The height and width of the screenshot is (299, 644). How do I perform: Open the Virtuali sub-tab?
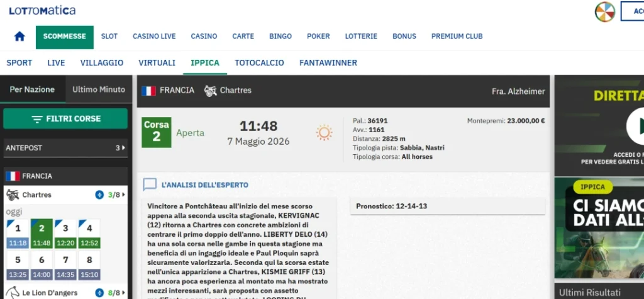coord(157,63)
